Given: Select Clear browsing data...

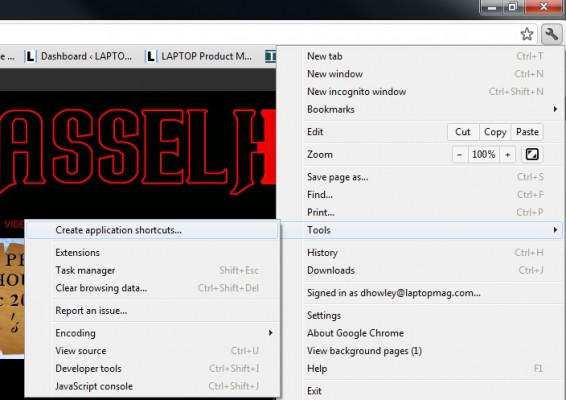Looking at the screenshot, I should coord(152,288).
